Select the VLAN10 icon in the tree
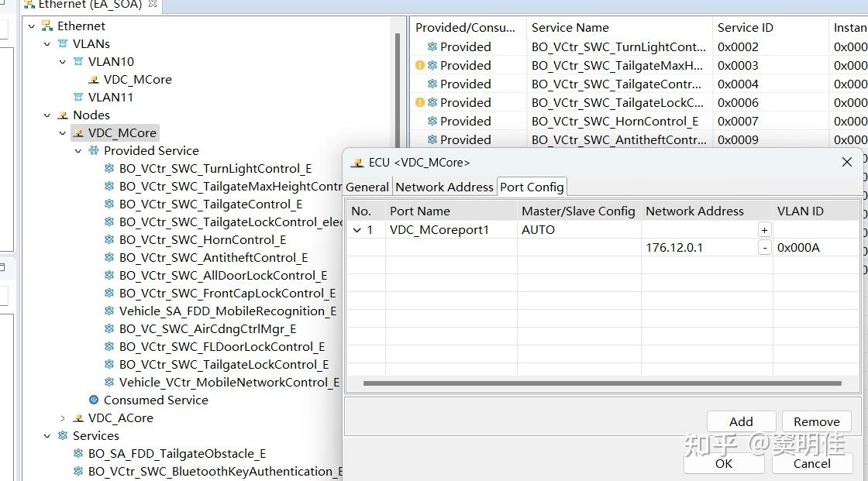 [x=77, y=61]
